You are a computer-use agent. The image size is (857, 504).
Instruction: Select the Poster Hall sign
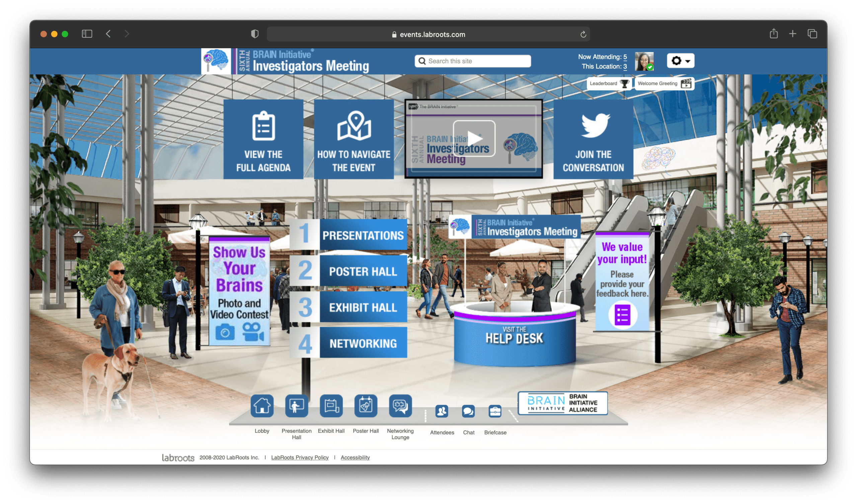(348, 271)
